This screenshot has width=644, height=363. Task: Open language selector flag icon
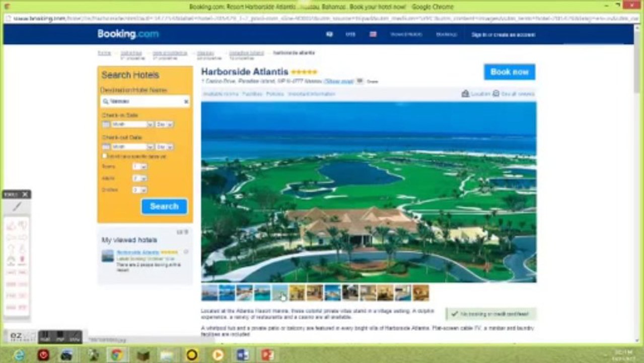(373, 34)
